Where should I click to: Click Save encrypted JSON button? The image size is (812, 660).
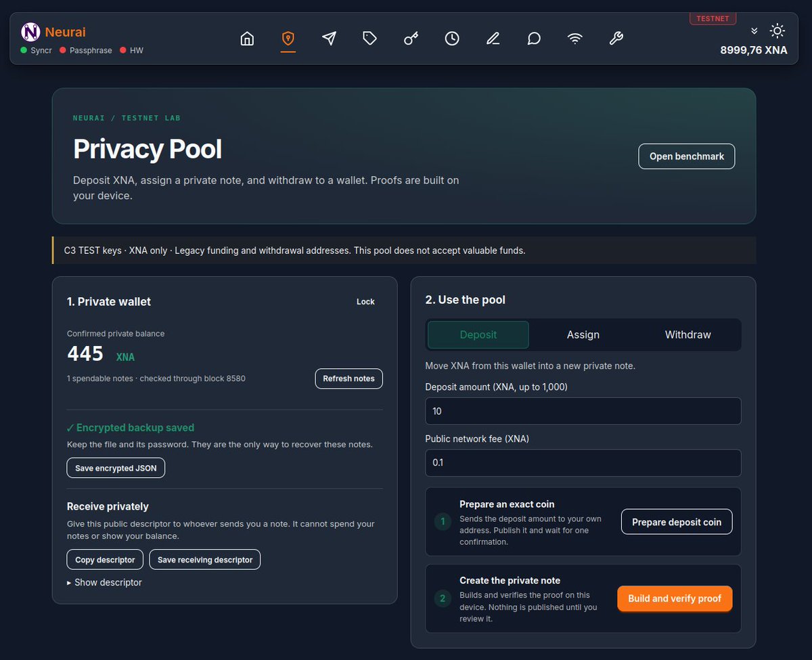pyautogui.click(x=116, y=468)
